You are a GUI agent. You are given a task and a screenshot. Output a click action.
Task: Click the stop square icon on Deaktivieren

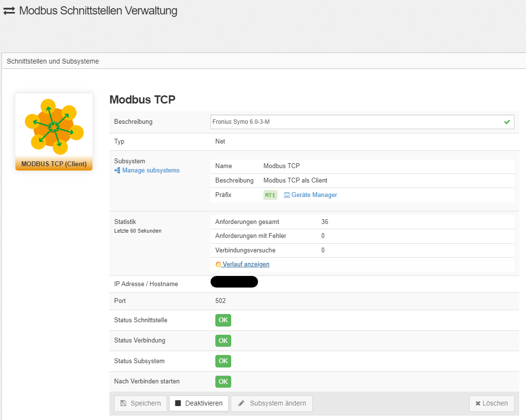pos(178,404)
